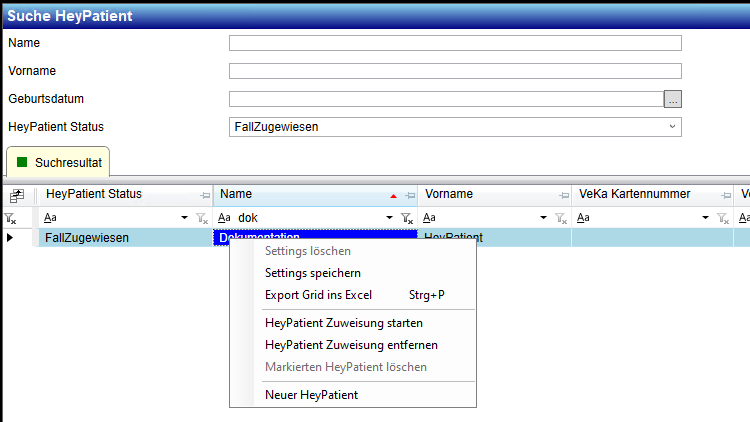Open the grid field chooser icon
The image size is (750, 422).
[x=17, y=195]
